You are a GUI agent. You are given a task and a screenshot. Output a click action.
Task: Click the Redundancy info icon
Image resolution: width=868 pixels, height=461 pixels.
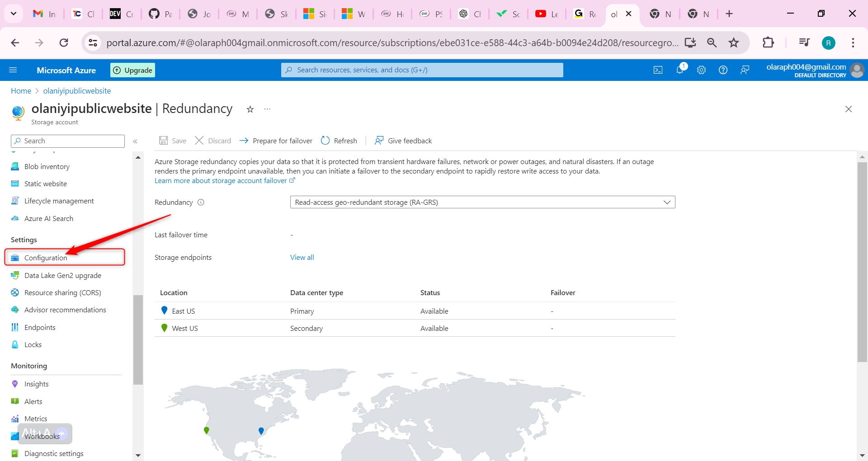coord(201,202)
